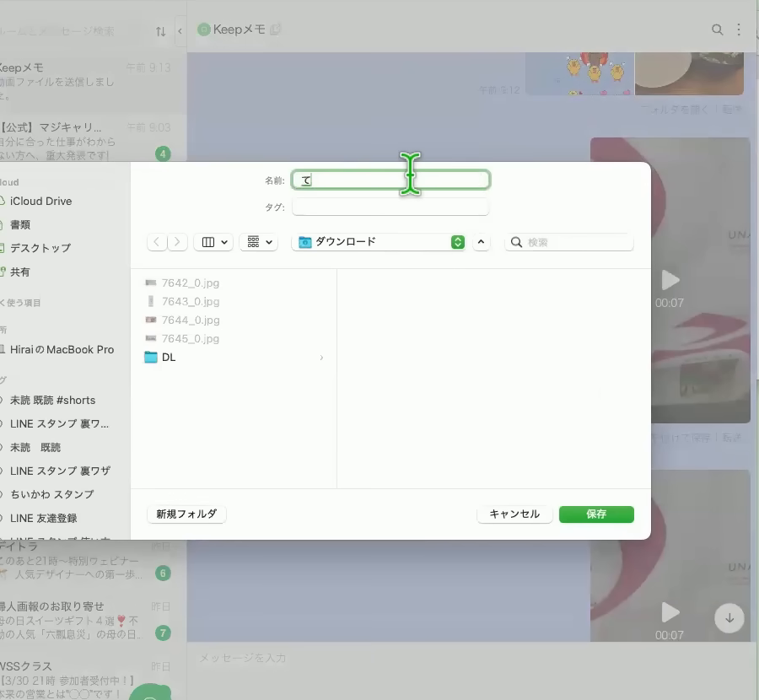Select file 7642_0.jpg
759x700 pixels.
pyautogui.click(x=191, y=283)
